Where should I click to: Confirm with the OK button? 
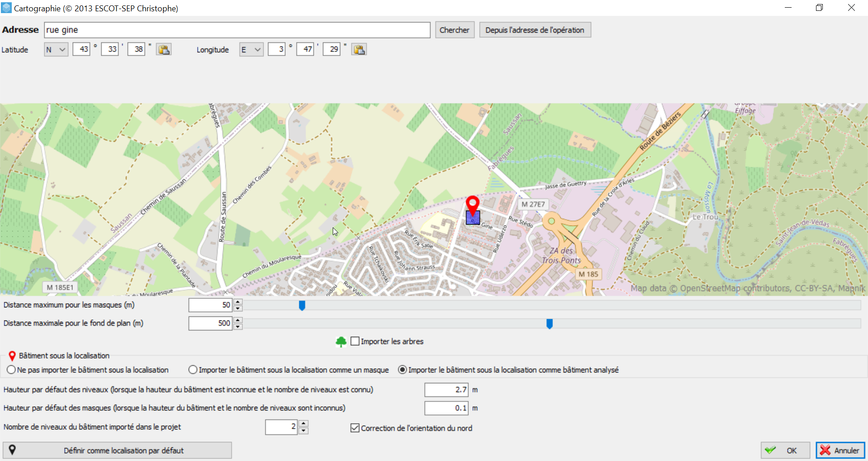785,450
